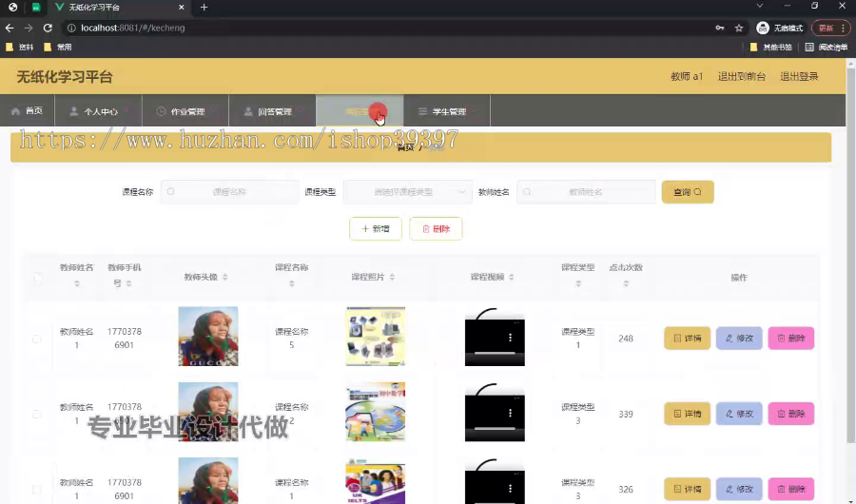Image resolution: width=856 pixels, height=504 pixels.
Task: Toggle the select-all checkbox in table header
Action: 37,278
